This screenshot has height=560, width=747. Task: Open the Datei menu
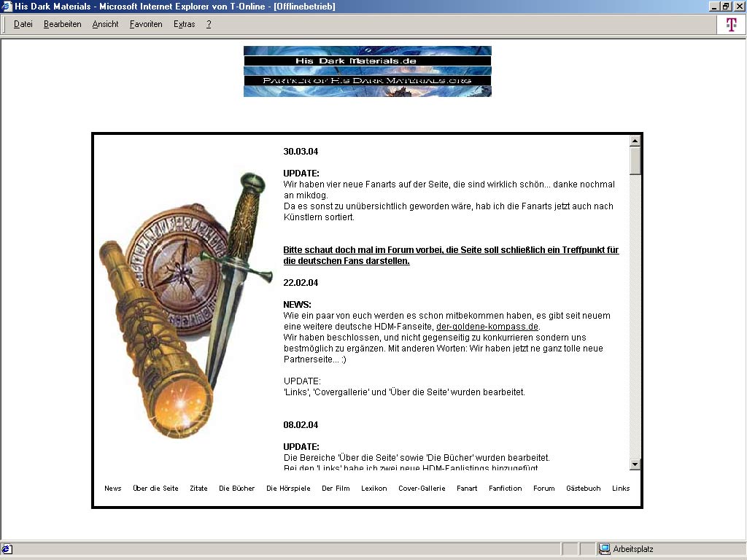(23, 24)
